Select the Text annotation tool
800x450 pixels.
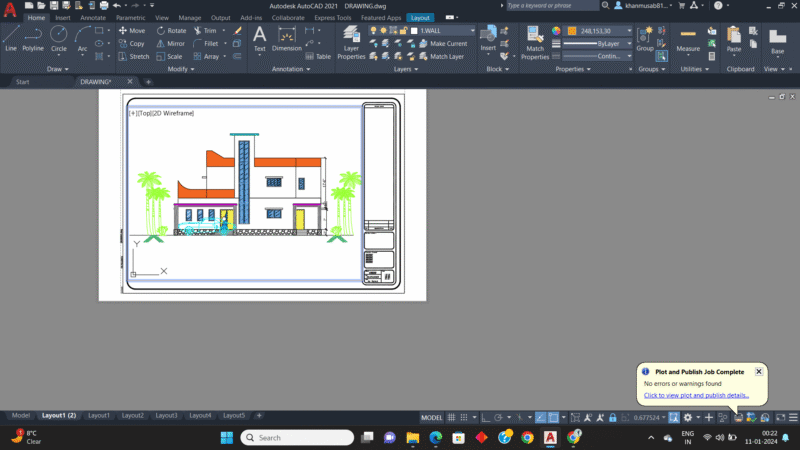point(260,39)
